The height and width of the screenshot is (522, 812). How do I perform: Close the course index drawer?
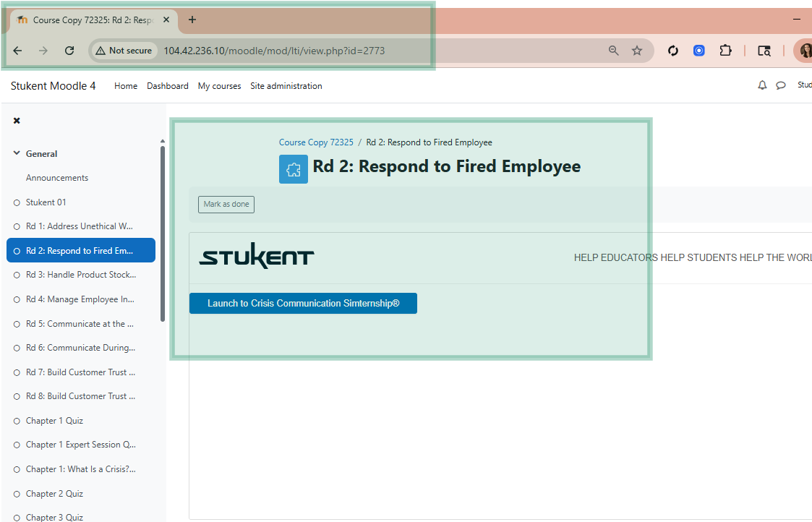pyautogui.click(x=17, y=121)
